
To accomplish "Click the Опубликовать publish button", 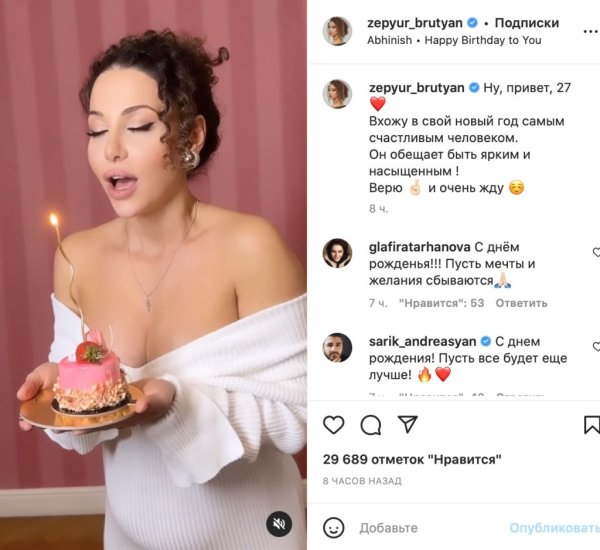I will tap(554, 528).
